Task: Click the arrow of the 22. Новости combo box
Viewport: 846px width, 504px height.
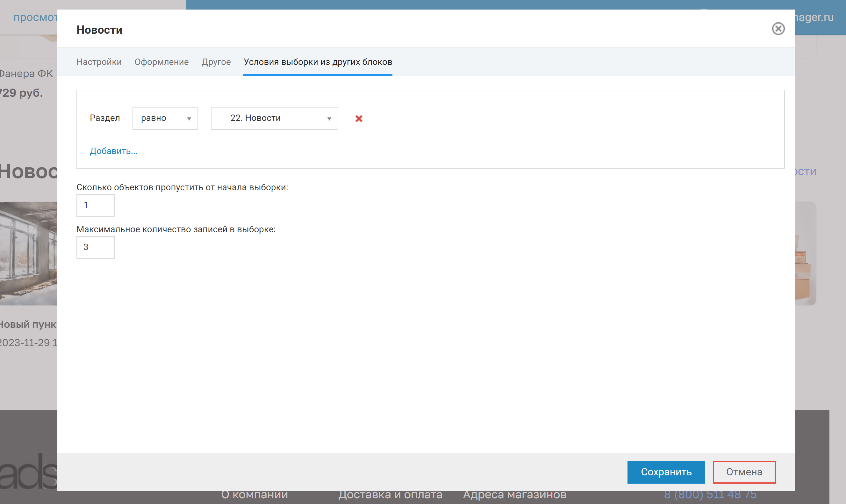Action: pyautogui.click(x=329, y=119)
